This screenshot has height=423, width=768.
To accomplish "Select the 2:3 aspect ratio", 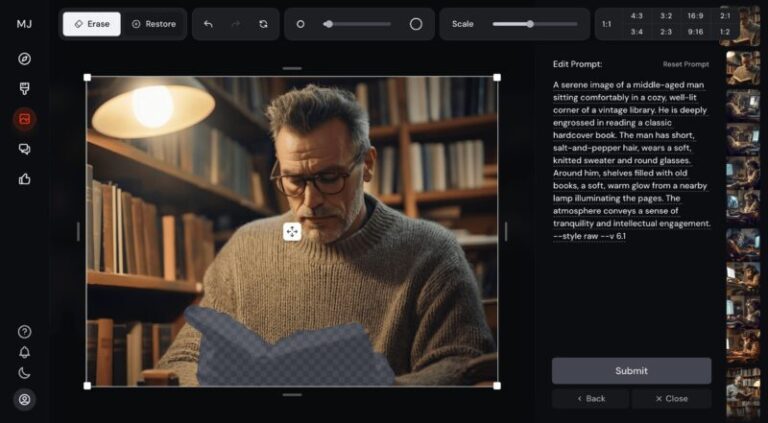I will point(666,32).
